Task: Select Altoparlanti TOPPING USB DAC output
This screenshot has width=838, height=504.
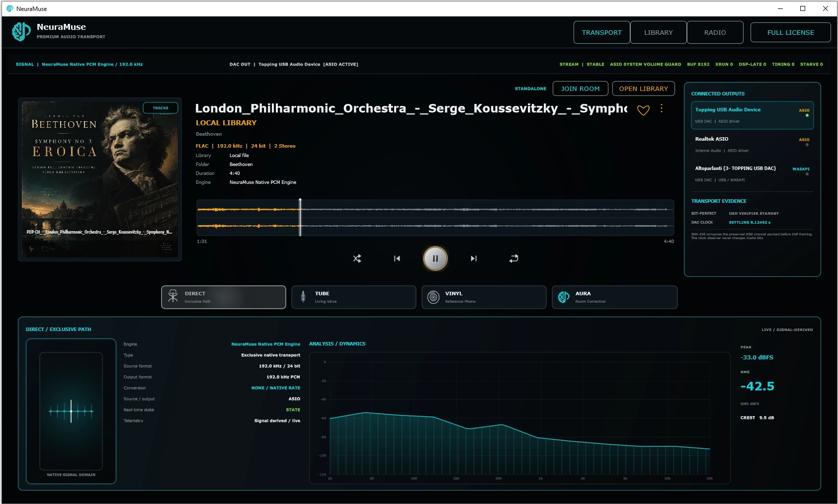Action: click(753, 174)
